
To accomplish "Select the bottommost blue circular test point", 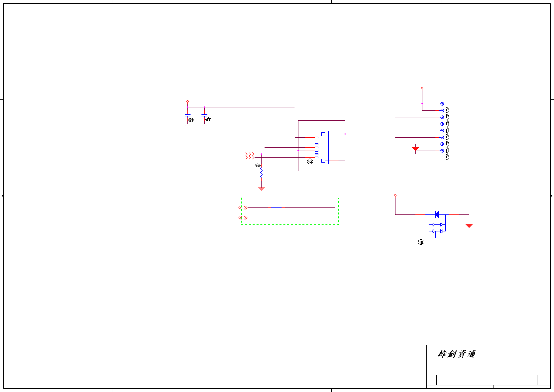I will (x=442, y=151).
